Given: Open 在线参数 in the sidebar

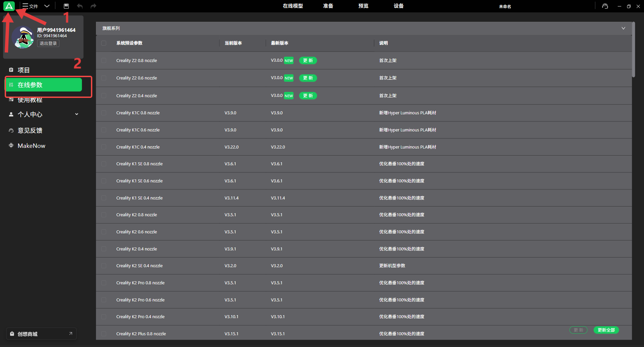Looking at the screenshot, I should (x=44, y=85).
